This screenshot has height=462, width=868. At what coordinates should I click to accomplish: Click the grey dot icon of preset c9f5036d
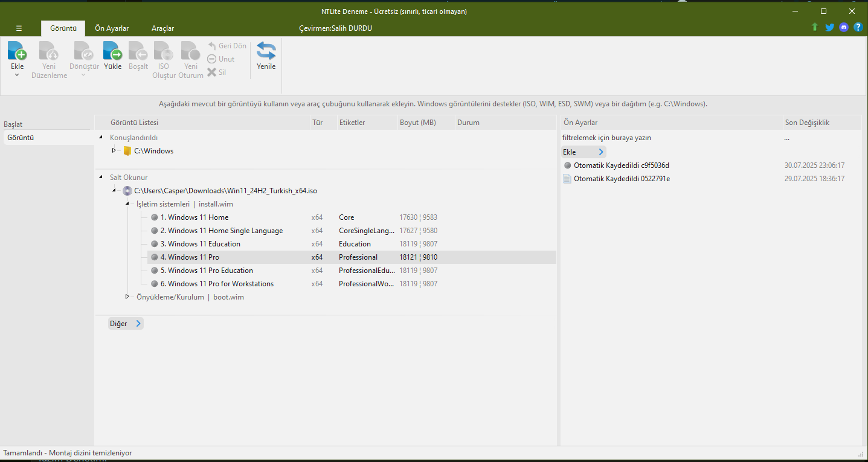tap(567, 165)
